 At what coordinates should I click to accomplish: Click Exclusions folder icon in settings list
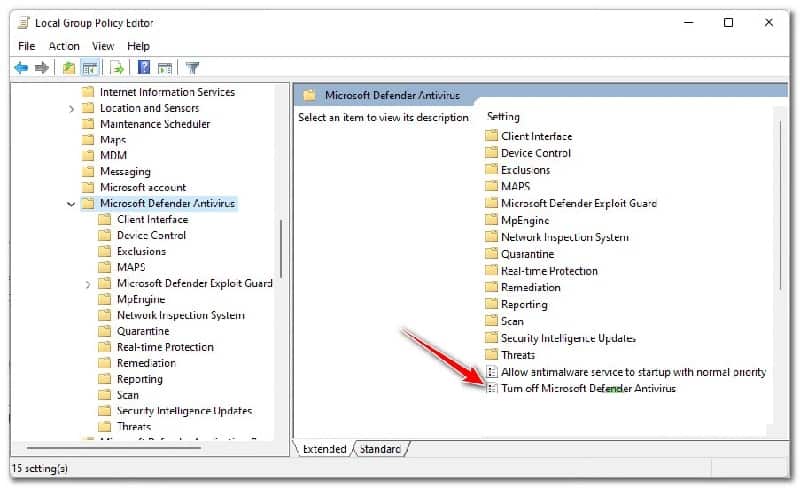[x=491, y=169]
